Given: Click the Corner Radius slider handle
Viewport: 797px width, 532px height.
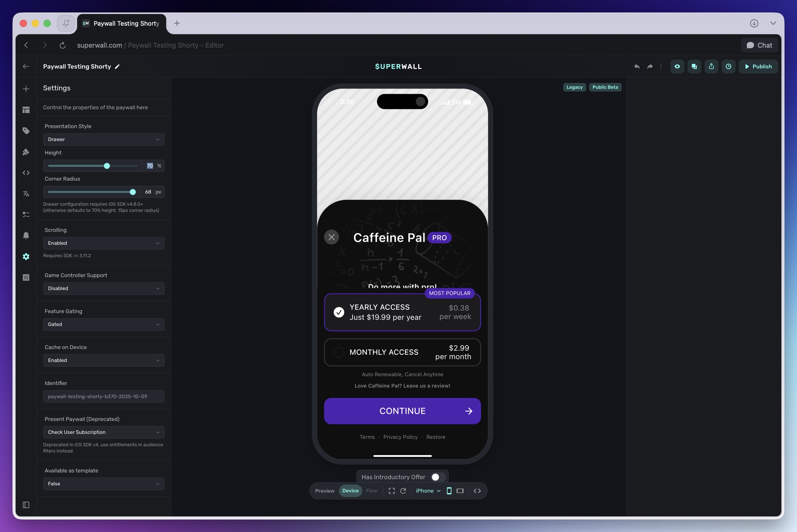Looking at the screenshot, I should pyautogui.click(x=133, y=192).
